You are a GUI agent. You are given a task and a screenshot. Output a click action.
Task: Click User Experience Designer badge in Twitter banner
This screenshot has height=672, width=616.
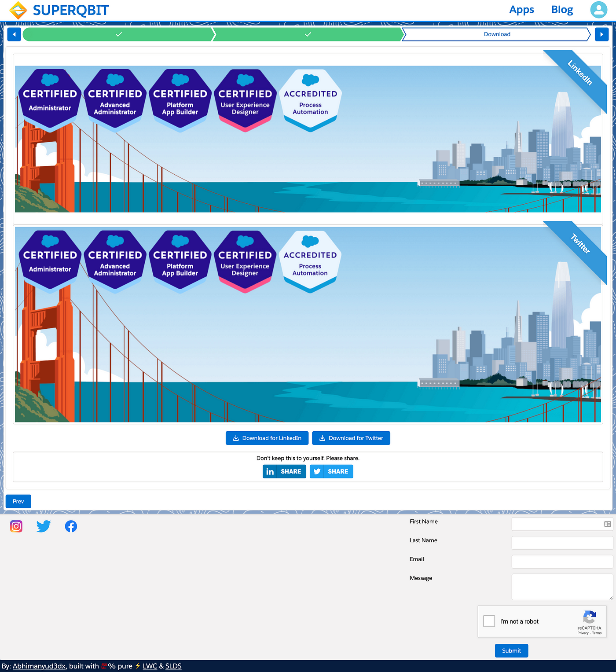245,261
